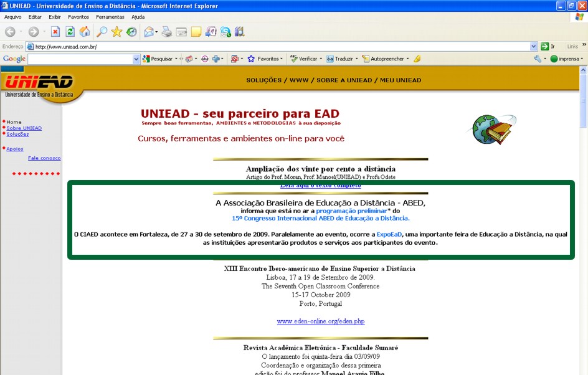Screen dimensions: 588x375
Task: Open the 15º Congresso Internacional ABED link
Action: [x=321, y=218]
